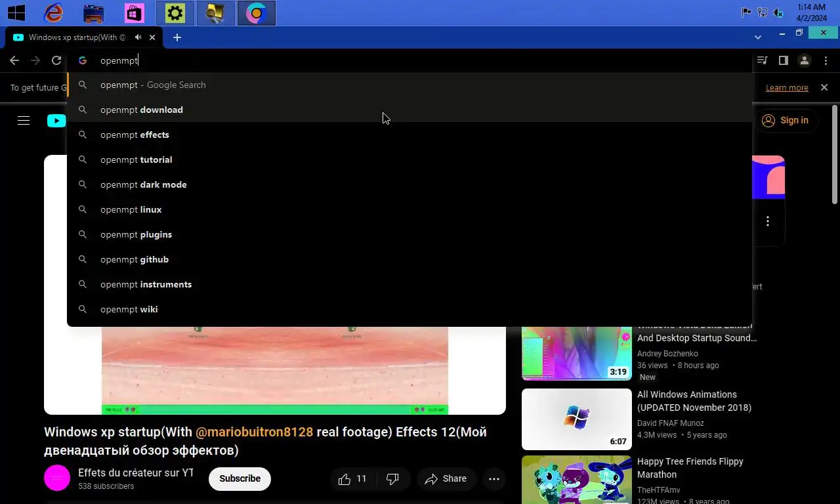Select the 'openmpt - Google Search' suggestion
The height and width of the screenshot is (504, 840).
click(409, 85)
